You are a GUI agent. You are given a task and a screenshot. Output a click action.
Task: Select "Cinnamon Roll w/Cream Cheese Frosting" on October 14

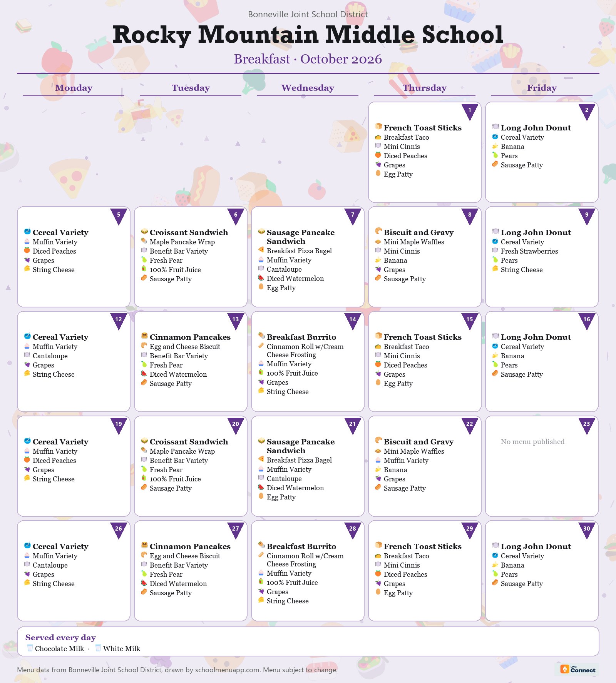(305, 351)
